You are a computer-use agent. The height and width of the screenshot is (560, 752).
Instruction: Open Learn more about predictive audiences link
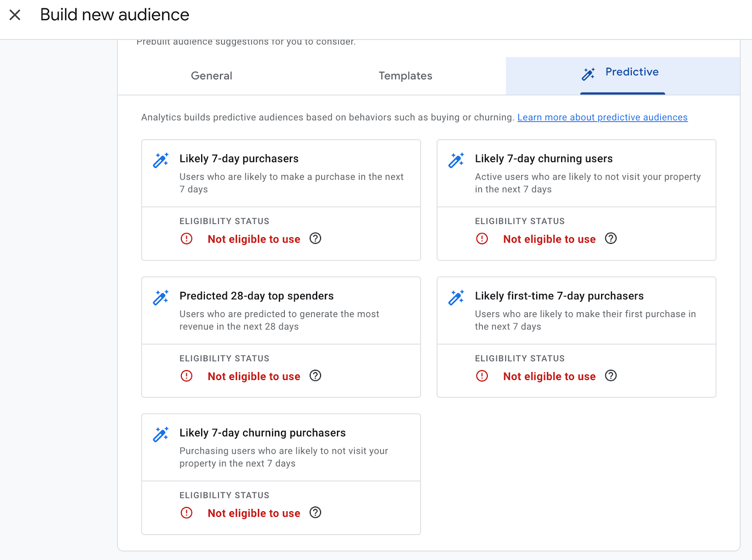click(x=602, y=117)
